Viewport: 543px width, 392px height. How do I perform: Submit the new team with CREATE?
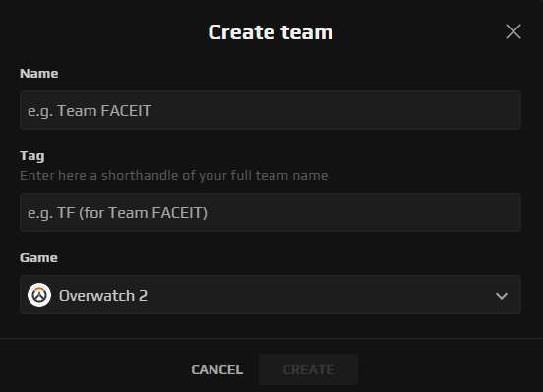(x=308, y=369)
